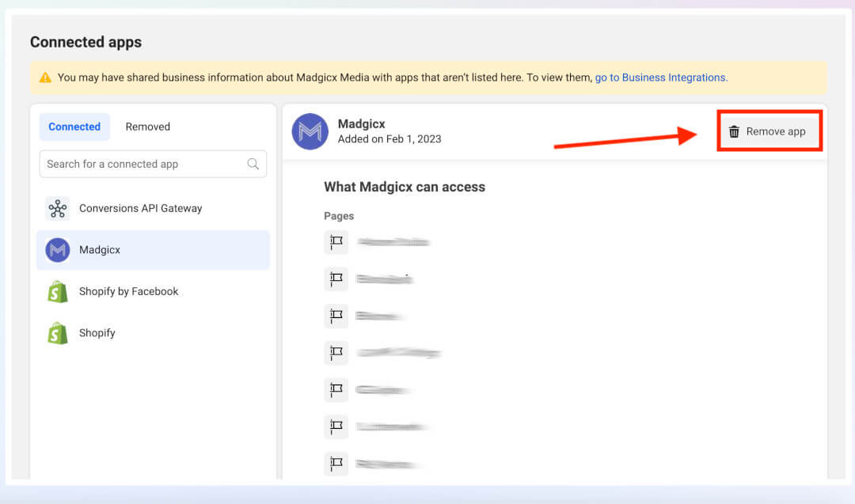Select Madgicx from the connected apps list
This screenshot has width=855, height=504.
(98, 249)
